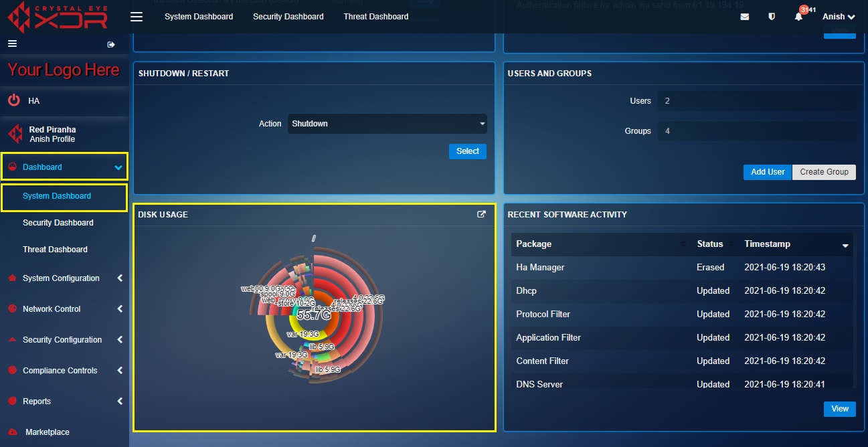Collapse the Dashboard menu chevron
Viewport: 868px width, 447px height.
tap(118, 167)
